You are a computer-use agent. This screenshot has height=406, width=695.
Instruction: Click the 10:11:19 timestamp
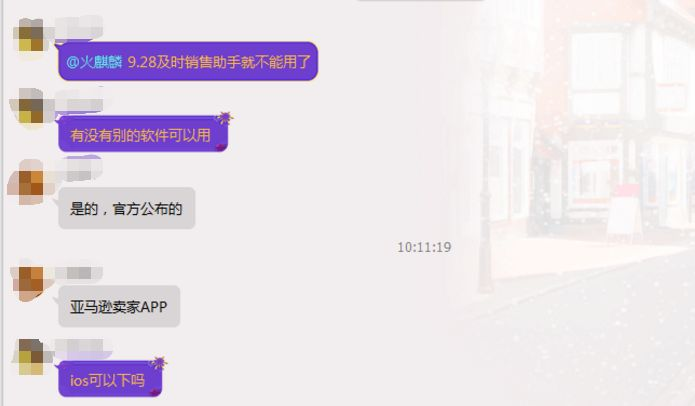click(x=424, y=247)
